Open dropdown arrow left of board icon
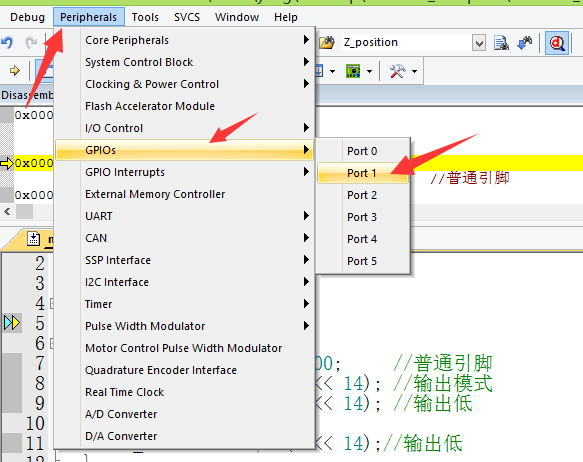The width and height of the screenshot is (583, 462). (x=332, y=71)
